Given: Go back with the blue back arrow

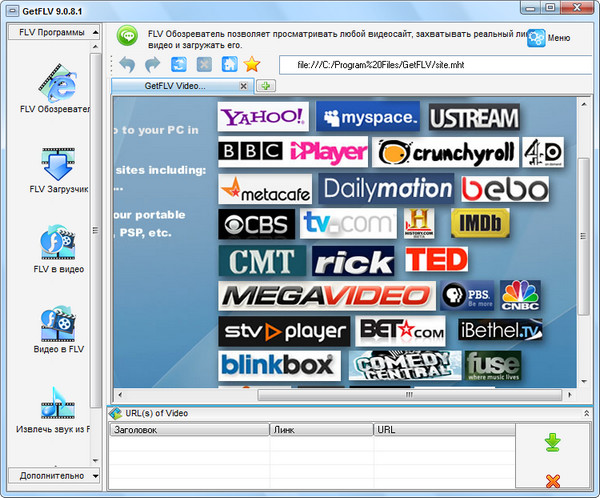Looking at the screenshot, I should tap(127, 65).
